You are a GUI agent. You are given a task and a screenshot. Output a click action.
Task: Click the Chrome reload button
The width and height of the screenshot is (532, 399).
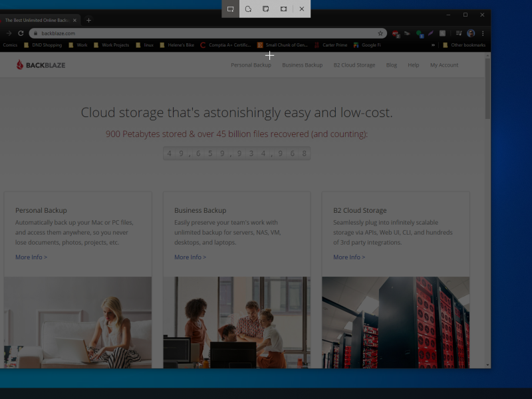[x=21, y=33]
